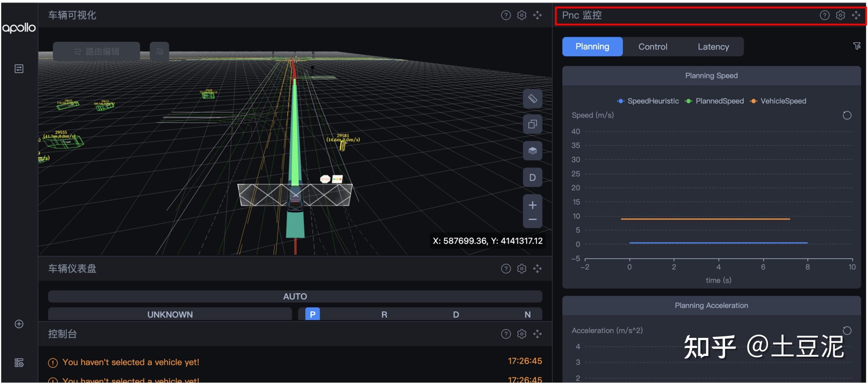The width and height of the screenshot is (868, 383).
Task: Expand the 车辆仪表盘 panel to fullscreen
Action: coord(537,269)
